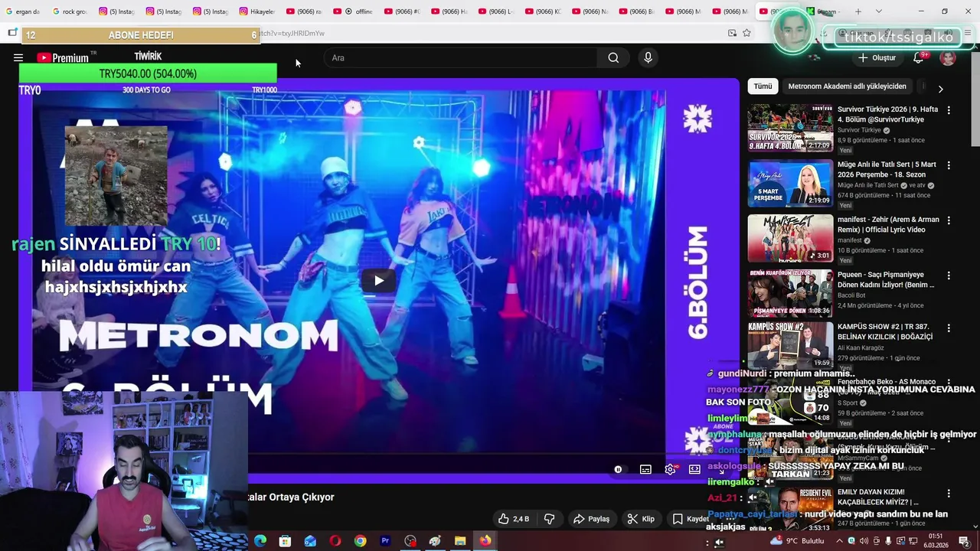Open weather widget 9°C Bulutlu
980x551 pixels.
click(x=799, y=541)
